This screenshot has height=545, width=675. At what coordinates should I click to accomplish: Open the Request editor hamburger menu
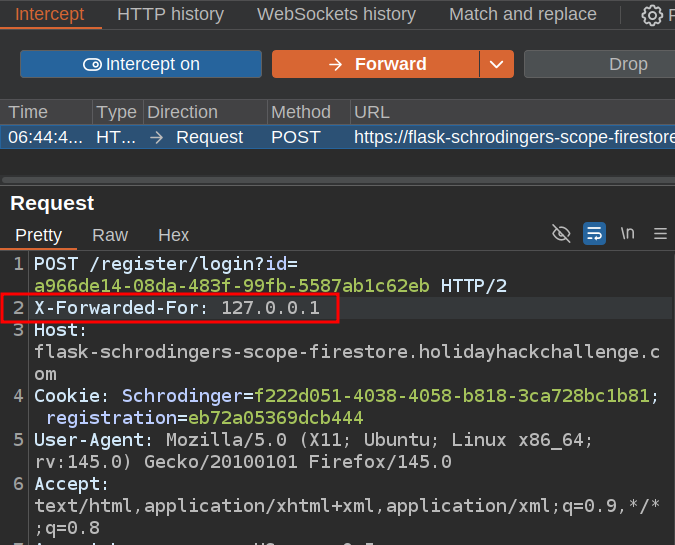coord(660,234)
